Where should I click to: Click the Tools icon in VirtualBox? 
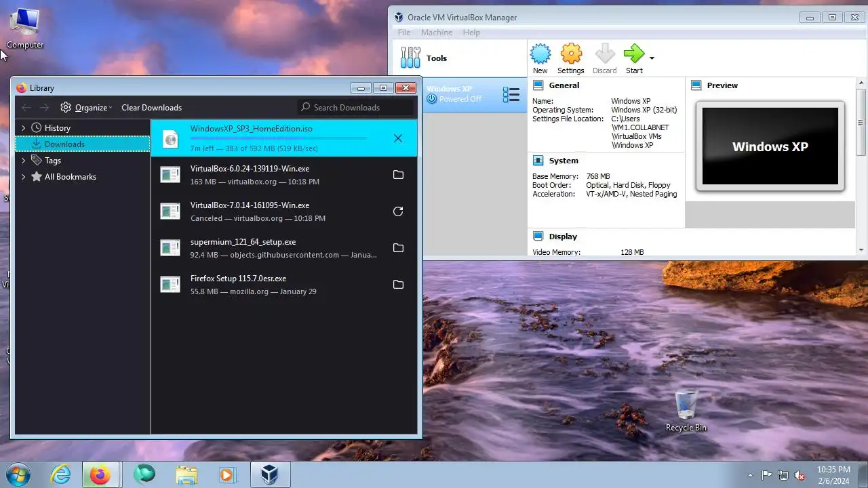[x=410, y=58]
